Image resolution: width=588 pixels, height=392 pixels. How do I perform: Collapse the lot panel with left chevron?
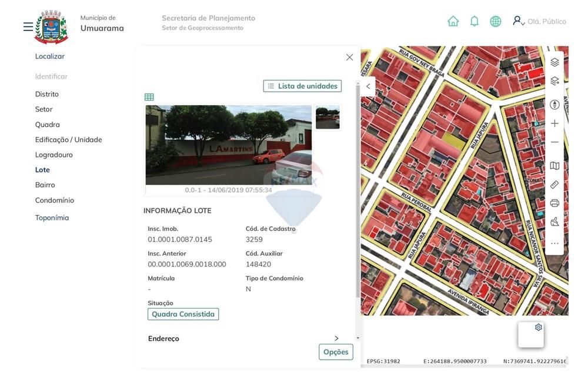tap(368, 85)
